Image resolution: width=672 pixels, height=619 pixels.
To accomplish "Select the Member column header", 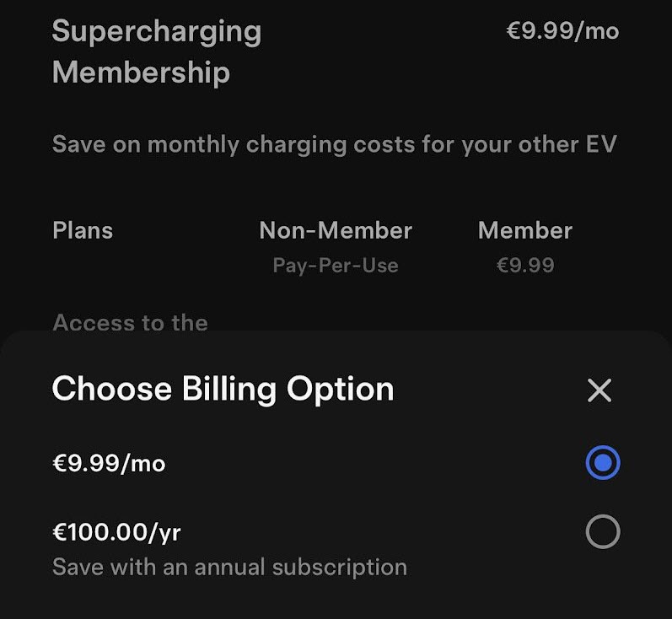I will click(x=525, y=231).
